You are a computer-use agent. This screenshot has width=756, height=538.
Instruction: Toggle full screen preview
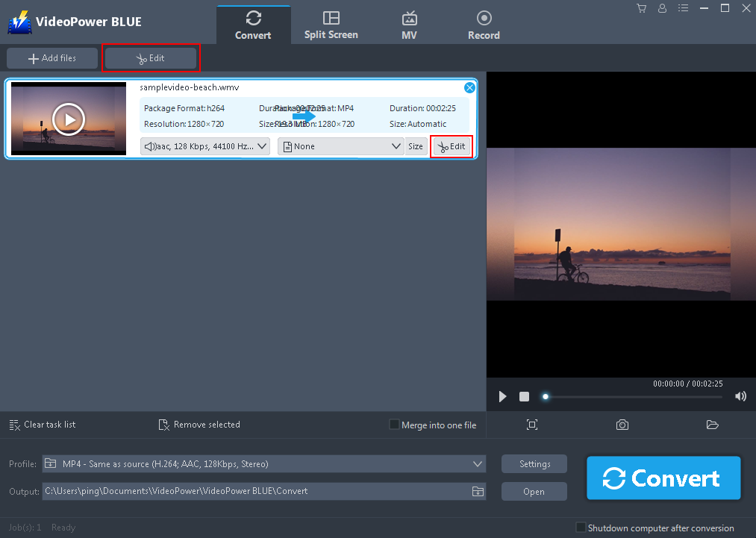click(x=531, y=424)
